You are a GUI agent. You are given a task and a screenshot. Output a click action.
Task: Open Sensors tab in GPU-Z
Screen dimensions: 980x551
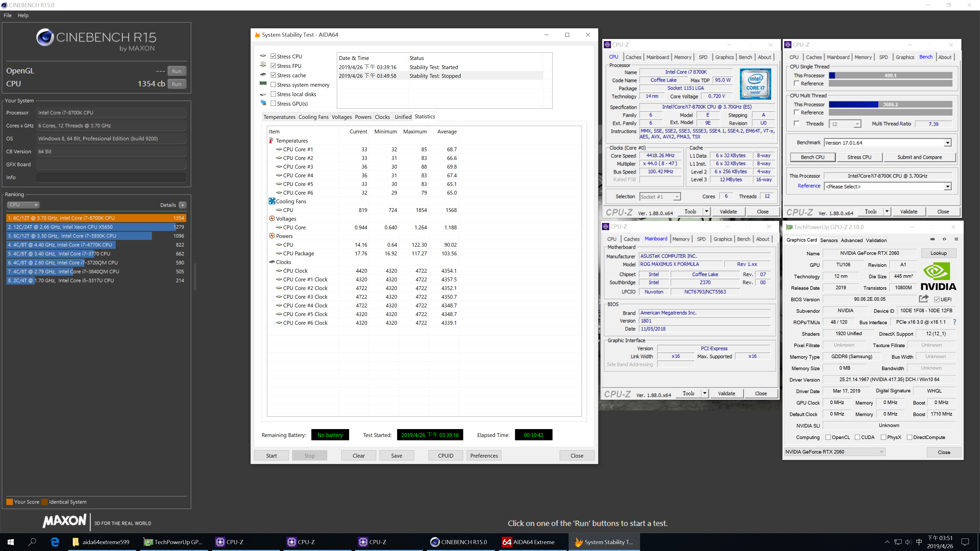pos(829,240)
